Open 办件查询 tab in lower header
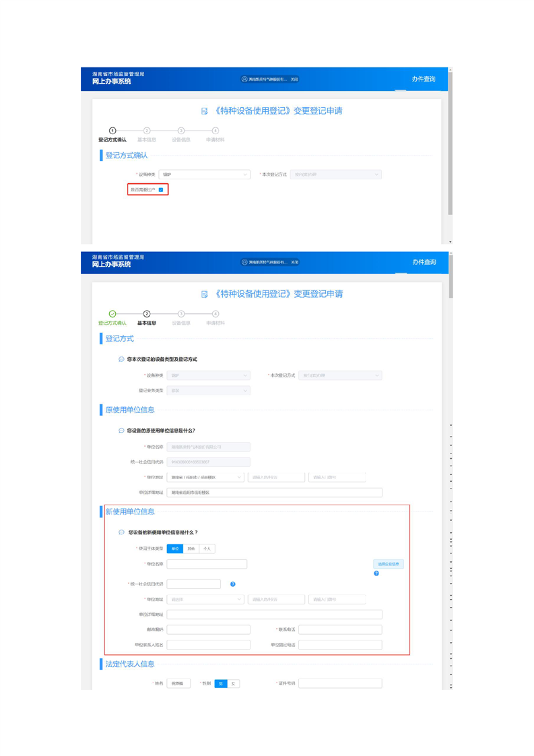This screenshot has height=756, width=534. pyautogui.click(x=424, y=262)
